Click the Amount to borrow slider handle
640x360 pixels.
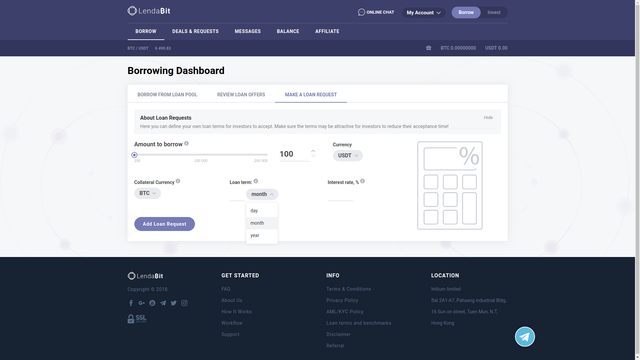[134, 155]
